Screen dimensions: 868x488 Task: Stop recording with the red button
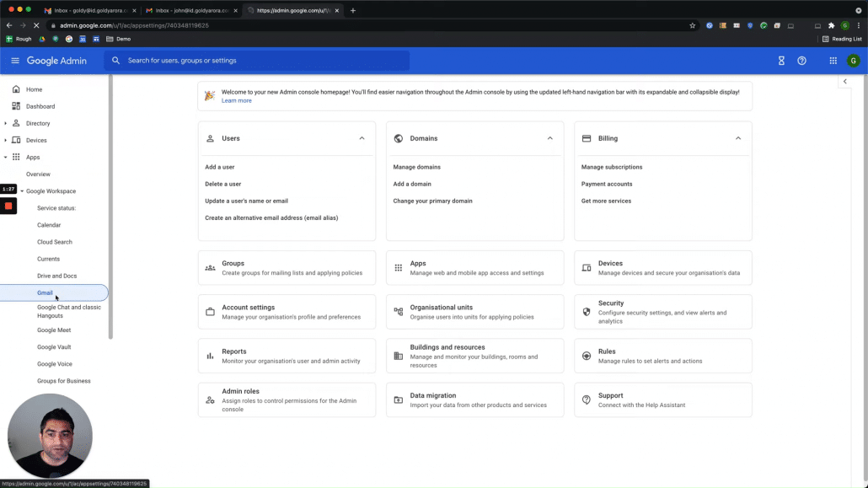8,206
